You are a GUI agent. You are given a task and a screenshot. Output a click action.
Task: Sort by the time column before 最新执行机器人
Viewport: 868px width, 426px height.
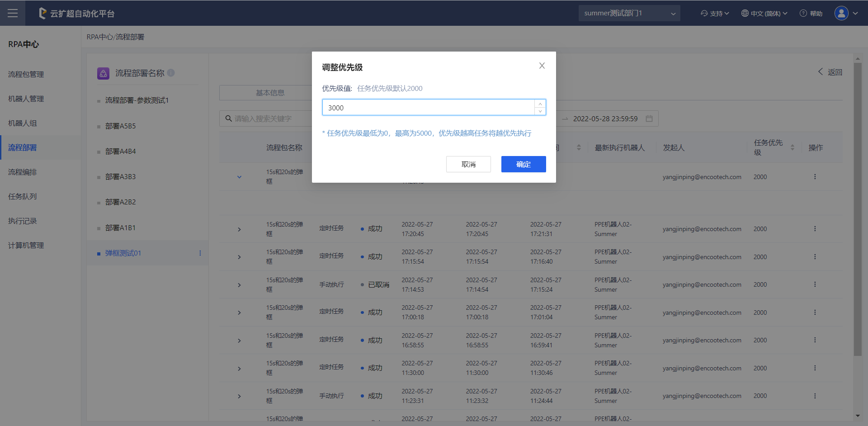pos(579,147)
